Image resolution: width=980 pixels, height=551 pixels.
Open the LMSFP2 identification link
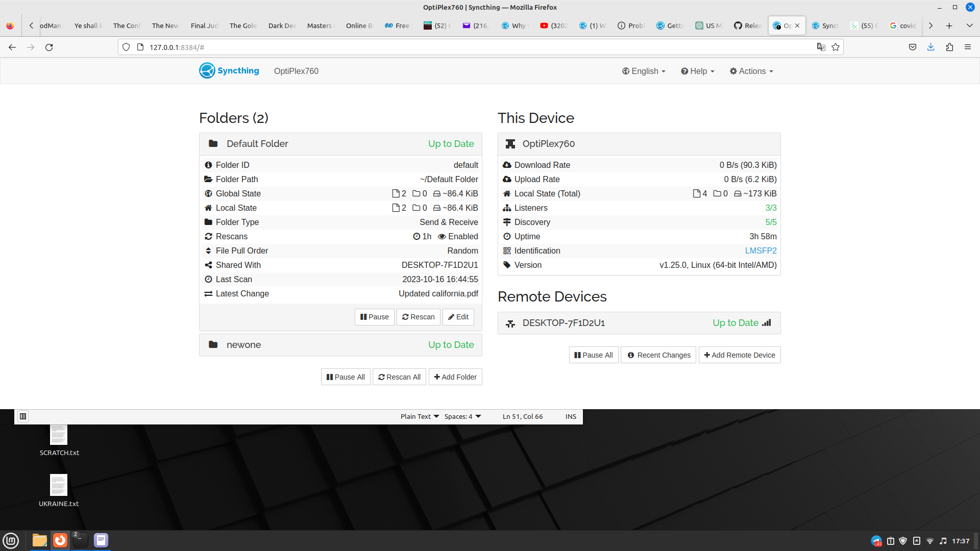point(761,251)
